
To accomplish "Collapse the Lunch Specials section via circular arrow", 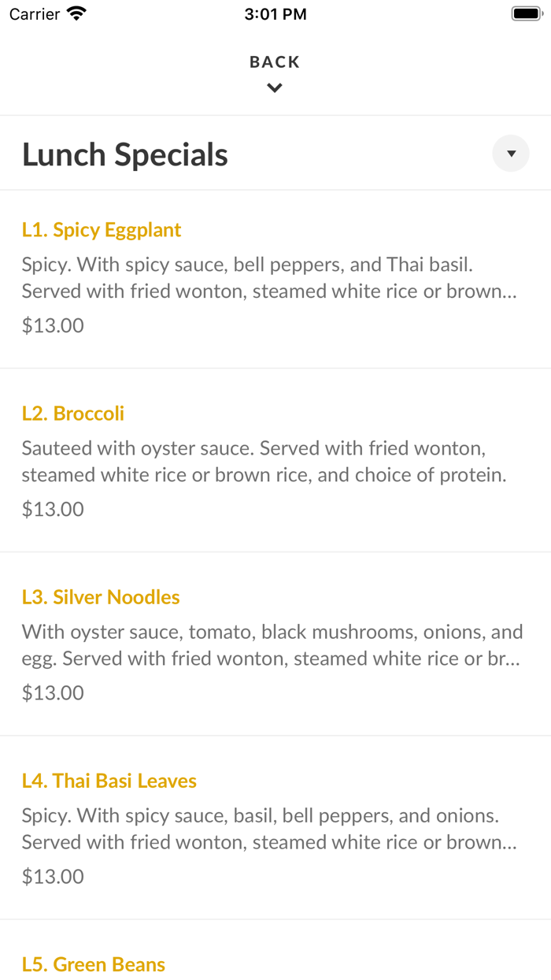I will (511, 153).
